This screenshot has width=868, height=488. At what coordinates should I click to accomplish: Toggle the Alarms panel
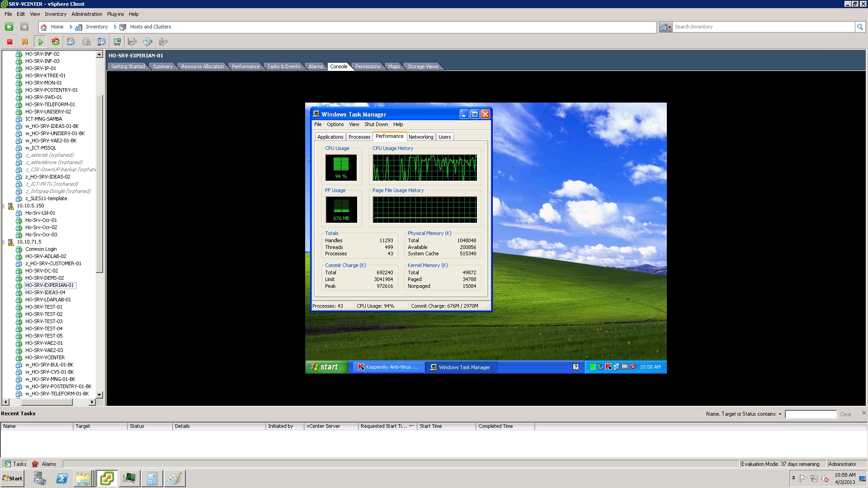(45, 464)
